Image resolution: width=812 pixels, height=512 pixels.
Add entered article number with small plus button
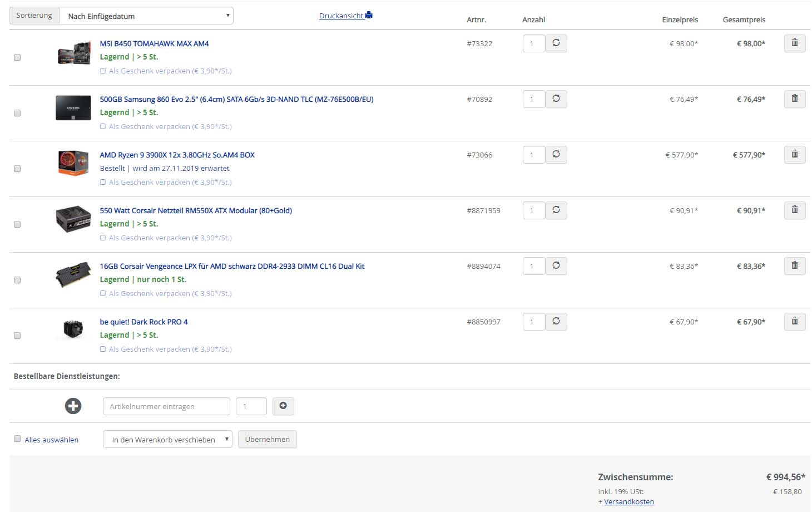point(283,406)
